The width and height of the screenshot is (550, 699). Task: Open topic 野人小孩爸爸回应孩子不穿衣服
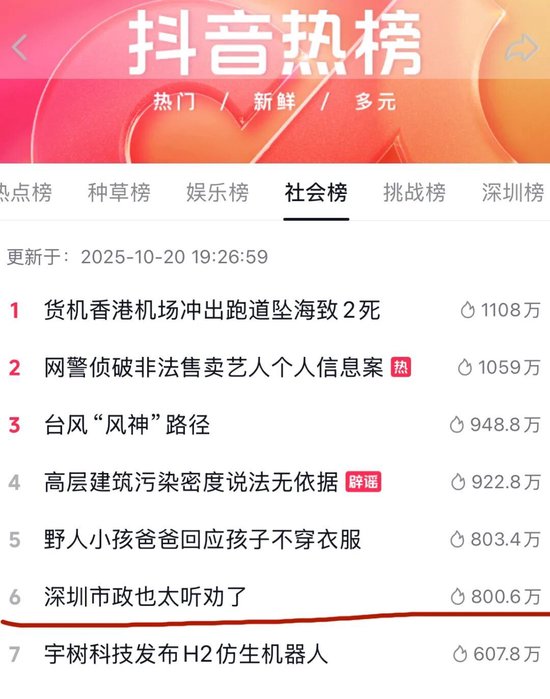(202, 539)
